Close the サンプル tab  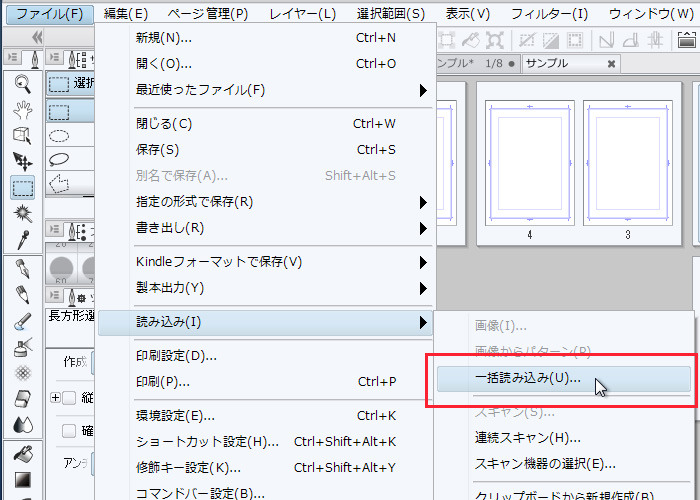point(611,64)
